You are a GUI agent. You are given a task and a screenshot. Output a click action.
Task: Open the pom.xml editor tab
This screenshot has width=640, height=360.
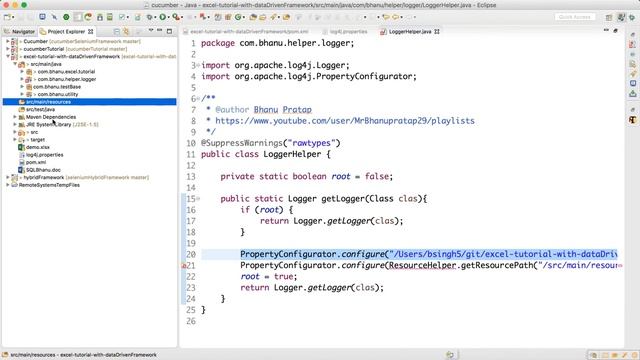tap(246, 31)
